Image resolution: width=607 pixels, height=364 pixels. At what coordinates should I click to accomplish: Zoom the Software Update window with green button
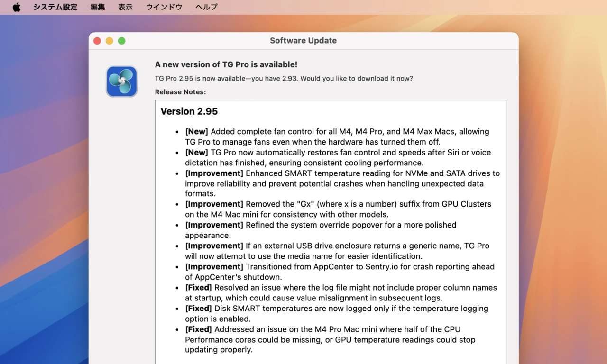122,41
